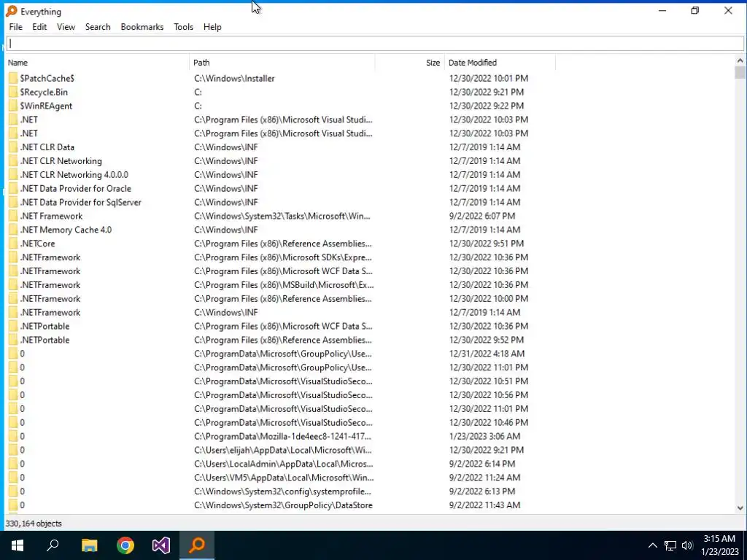Select .NETPortable in Microsoft WCF Data path

[x=44, y=327]
